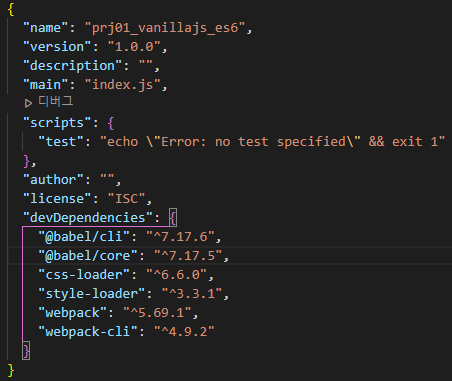
Task: Click the "description" key
Action: (73, 66)
